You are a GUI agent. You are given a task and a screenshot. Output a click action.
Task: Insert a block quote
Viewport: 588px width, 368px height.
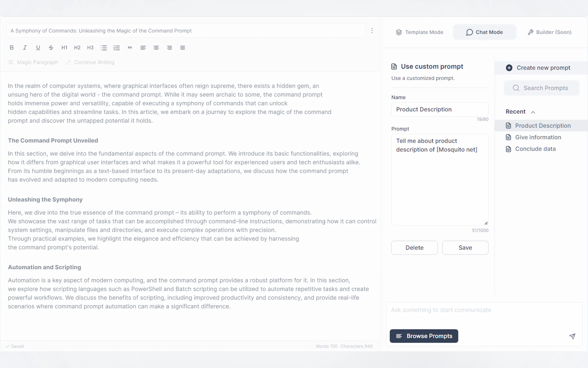[x=130, y=48]
